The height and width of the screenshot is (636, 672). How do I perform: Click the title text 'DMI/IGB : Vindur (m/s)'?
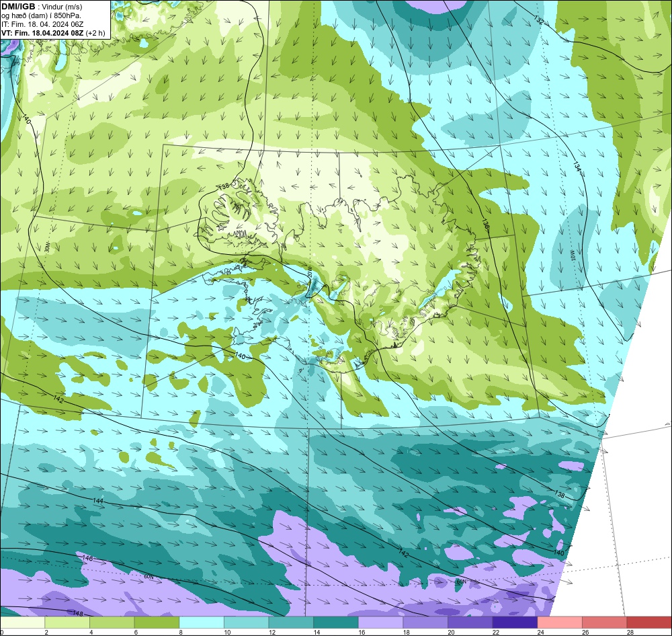(x=42, y=7)
